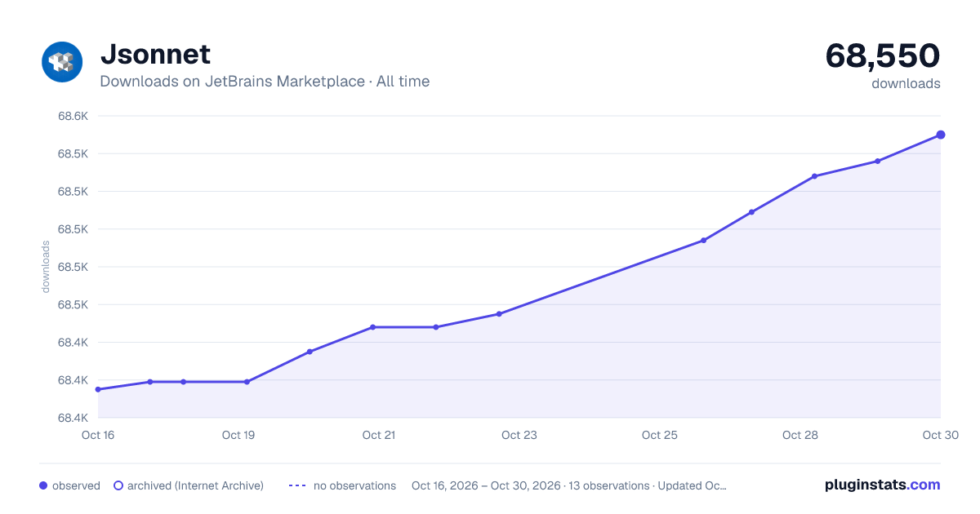The image size is (980, 514).
Task: Select the large final data point at Oct 30
Action: coord(941,135)
